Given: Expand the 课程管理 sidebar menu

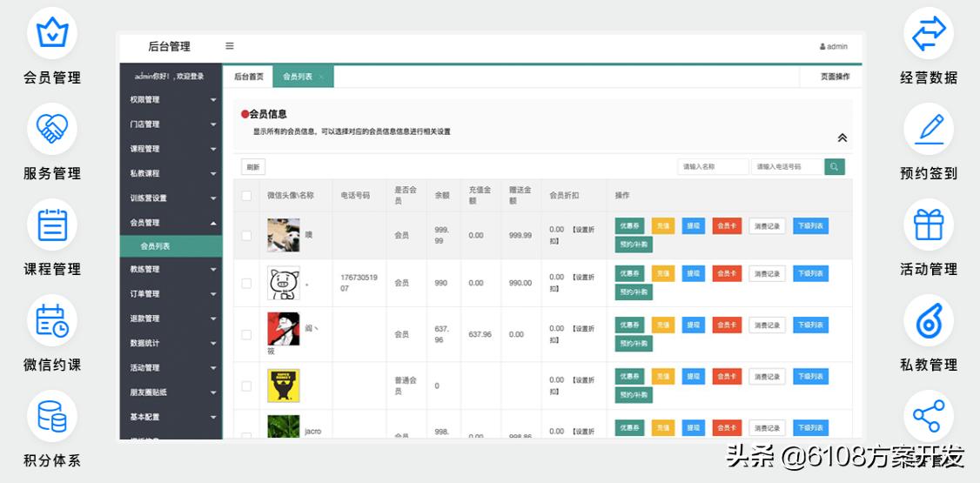Looking at the screenshot, I should coord(171,149).
